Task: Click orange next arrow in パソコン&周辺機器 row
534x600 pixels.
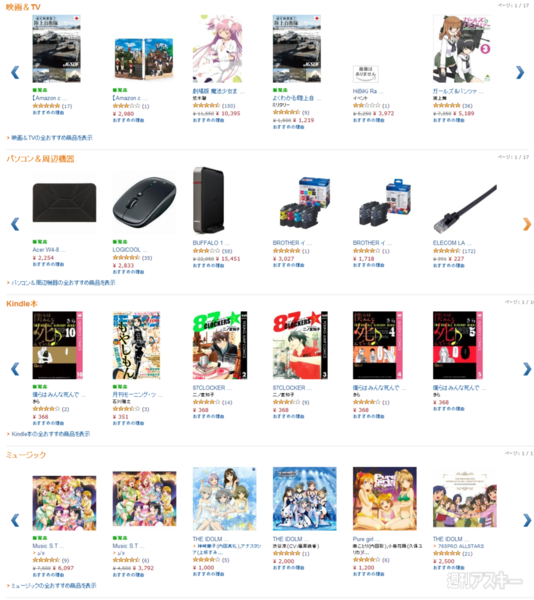Action: point(527,224)
